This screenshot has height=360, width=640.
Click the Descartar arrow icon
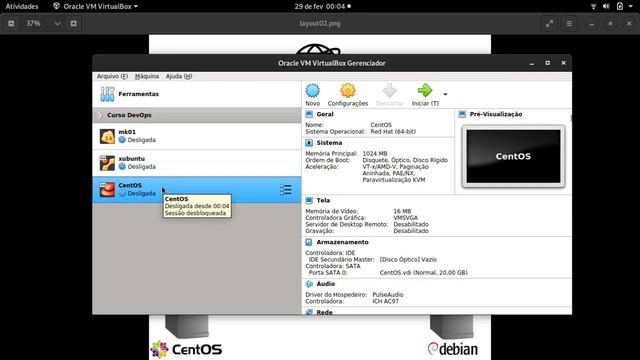point(389,90)
